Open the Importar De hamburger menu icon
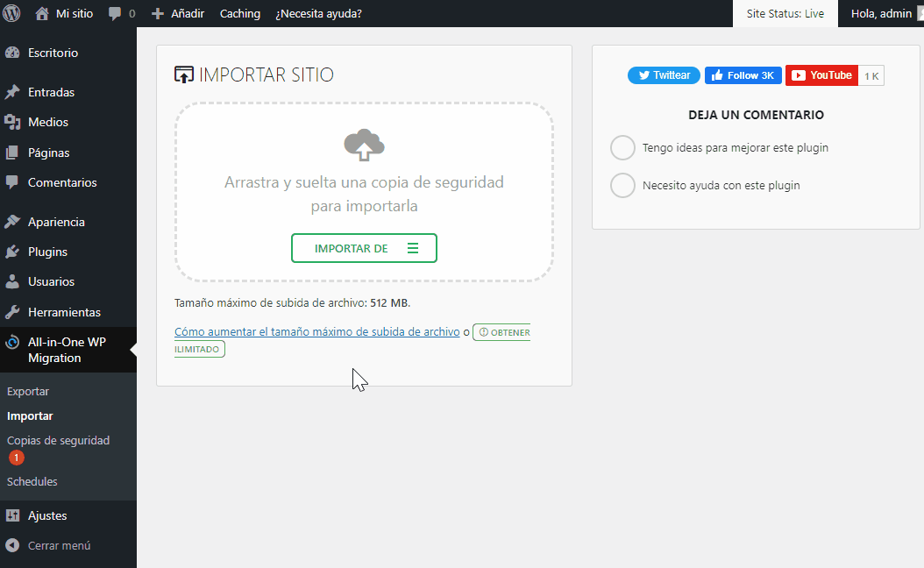 [x=413, y=248]
